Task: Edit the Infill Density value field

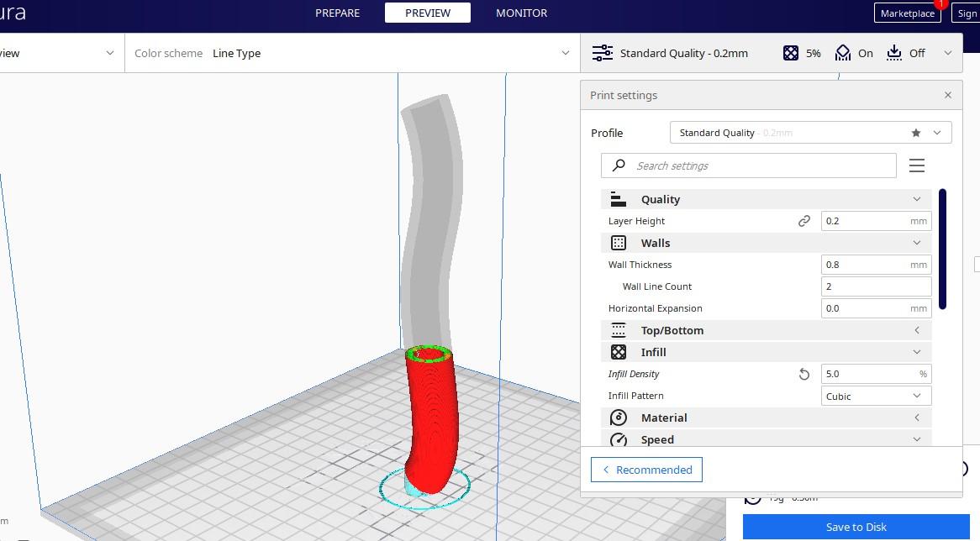Action: (876, 374)
